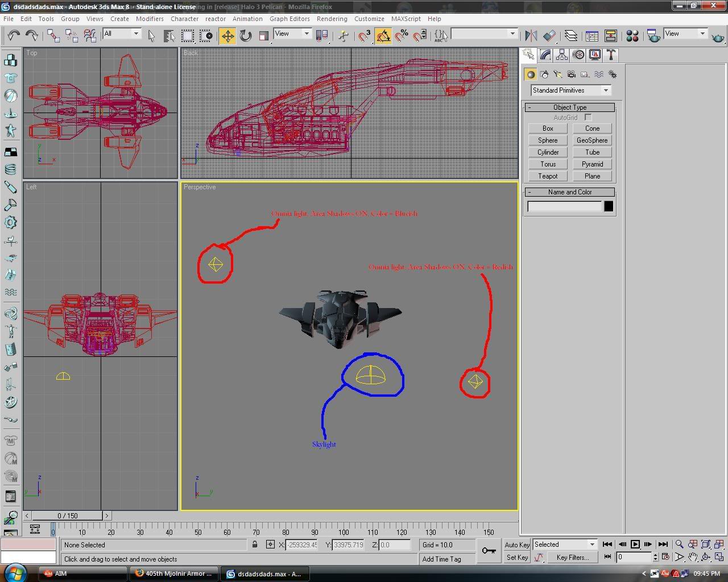Click the Play Animation button
The height and width of the screenshot is (582, 728).
635,544
